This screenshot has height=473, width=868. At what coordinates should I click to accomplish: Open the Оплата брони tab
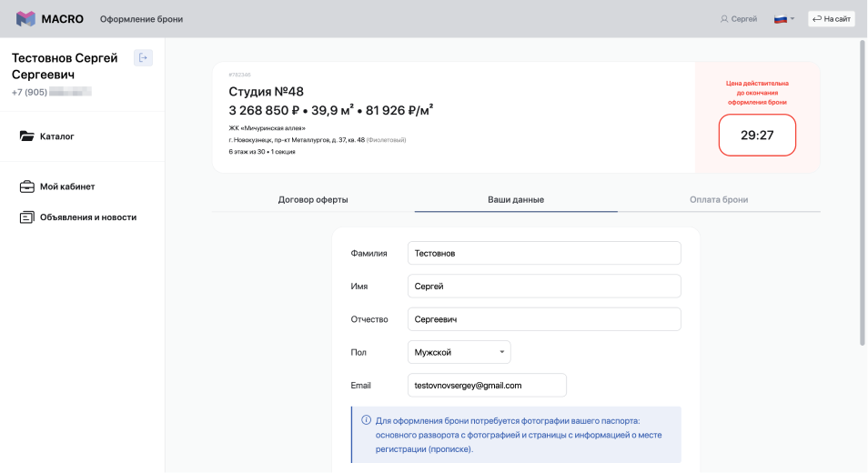[x=719, y=199]
